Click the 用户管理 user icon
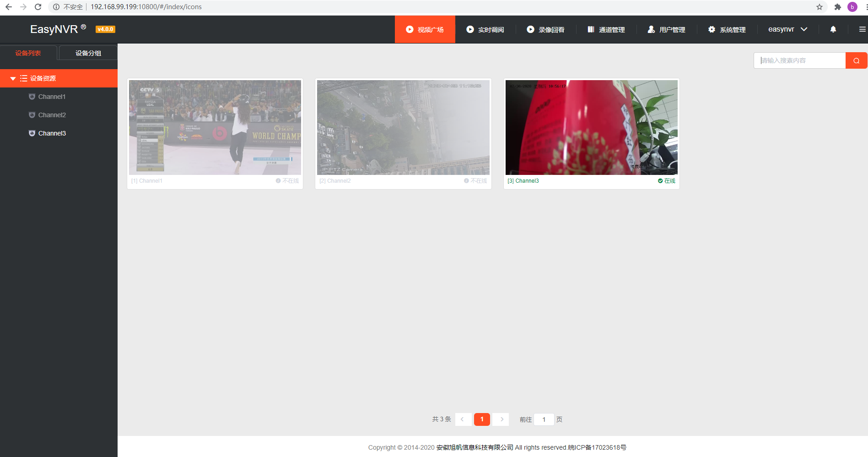This screenshot has width=868, height=457. [651, 29]
